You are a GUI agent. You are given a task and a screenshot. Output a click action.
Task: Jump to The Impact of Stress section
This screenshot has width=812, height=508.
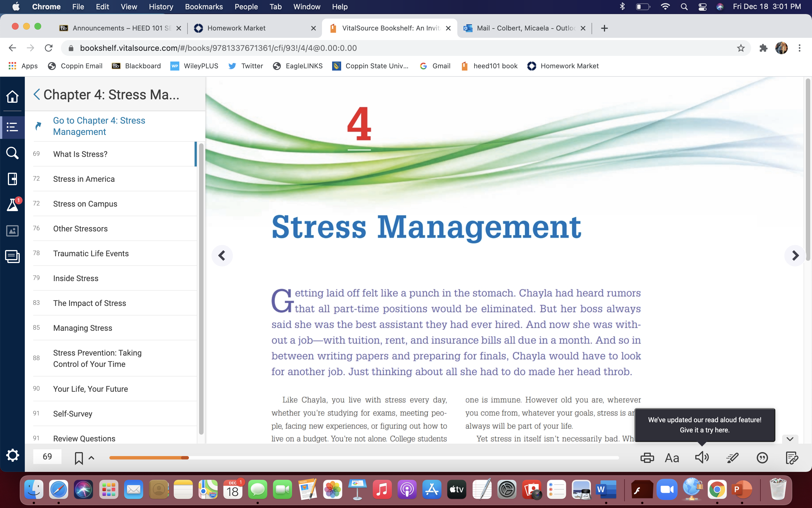(115, 303)
